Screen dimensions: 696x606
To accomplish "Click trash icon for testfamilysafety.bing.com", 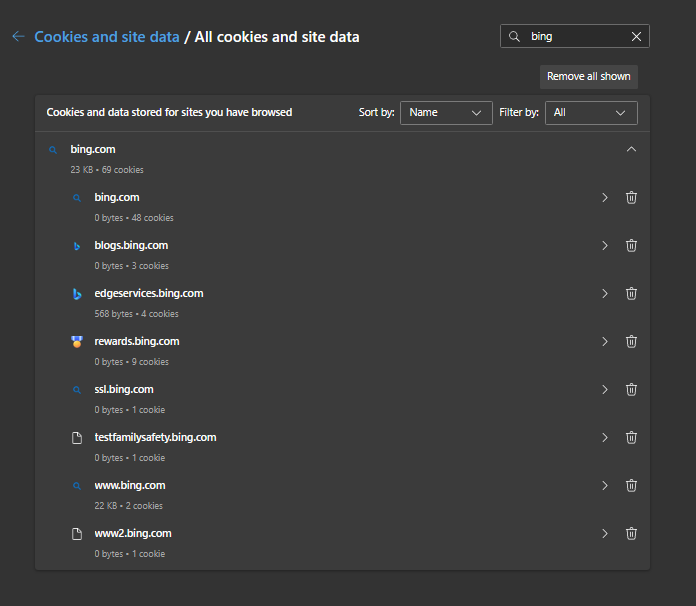I will (631, 438).
